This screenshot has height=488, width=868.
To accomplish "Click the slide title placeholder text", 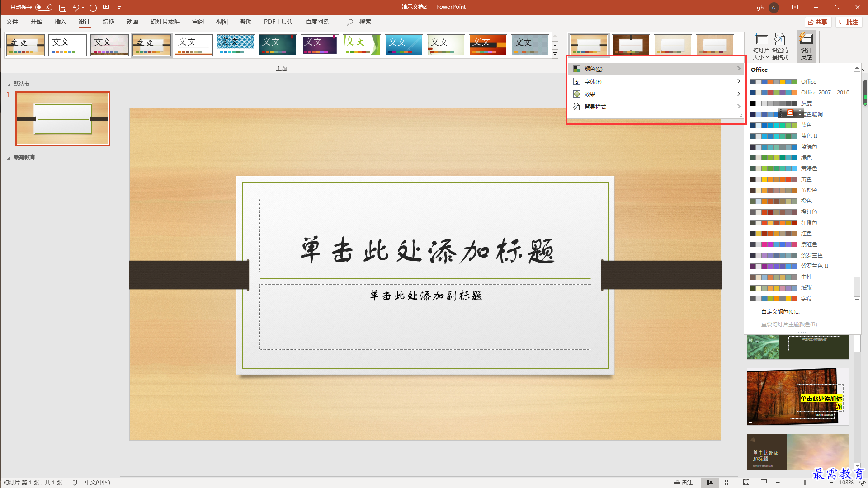I will point(427,250).
